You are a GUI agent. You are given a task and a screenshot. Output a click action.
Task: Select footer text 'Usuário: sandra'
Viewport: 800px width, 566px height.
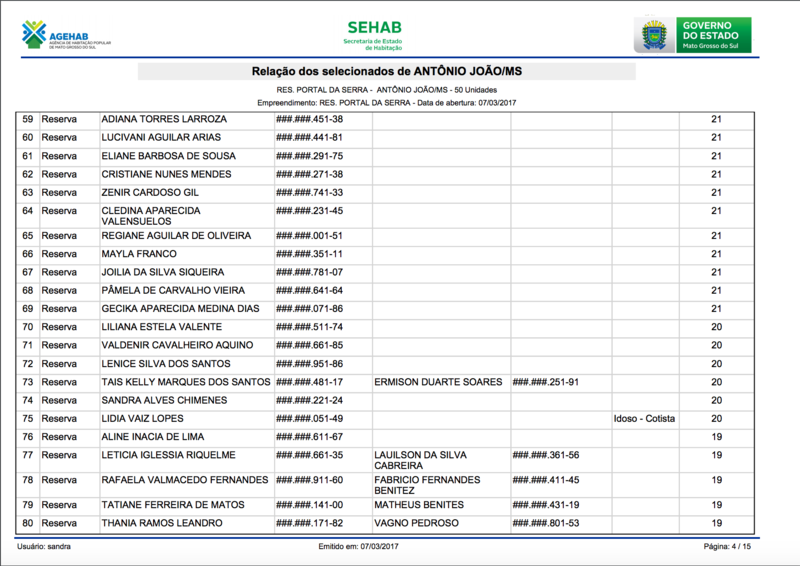click(x=44, y=547)
